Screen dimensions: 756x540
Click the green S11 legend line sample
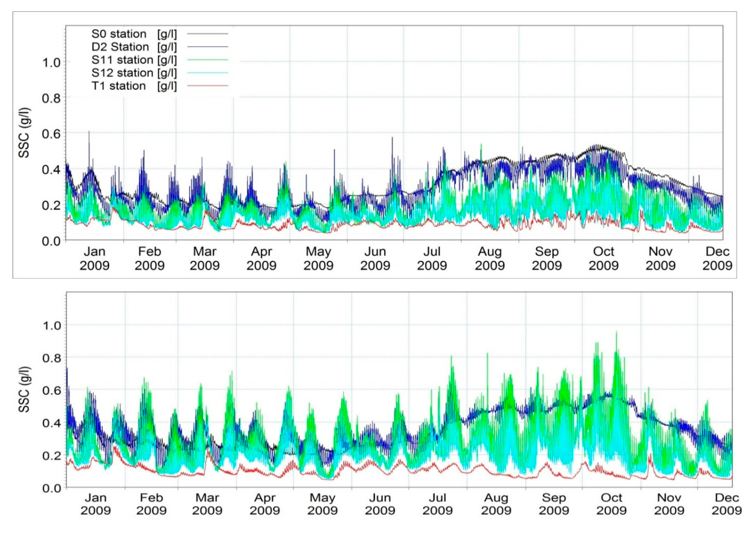tap(207, 60)
